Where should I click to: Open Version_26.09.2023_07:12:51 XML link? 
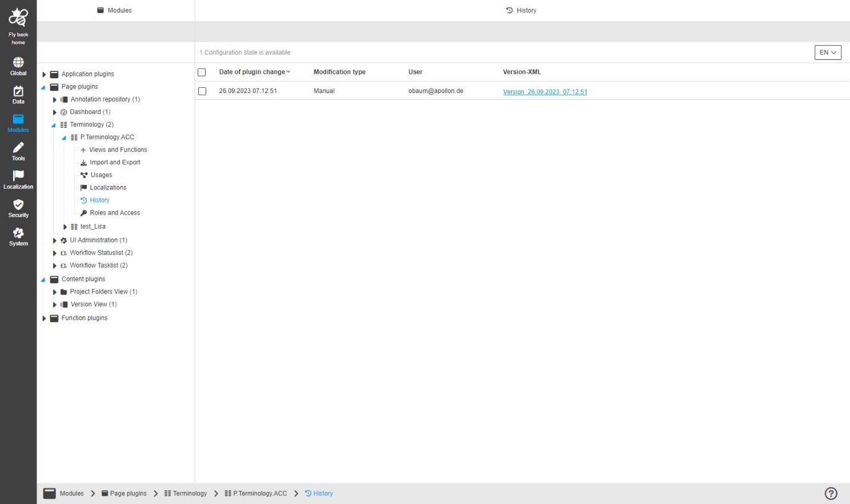(544, 92)
